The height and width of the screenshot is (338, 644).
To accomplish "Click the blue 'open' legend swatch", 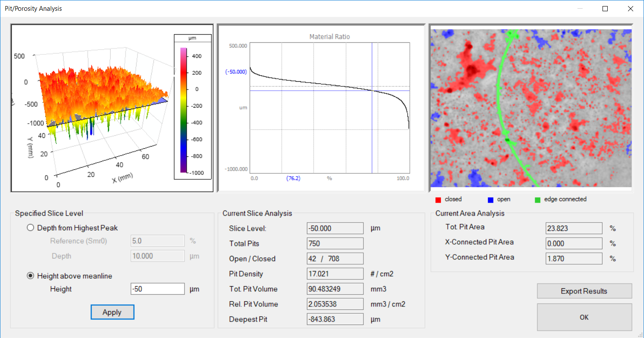I will click(490, 199).
